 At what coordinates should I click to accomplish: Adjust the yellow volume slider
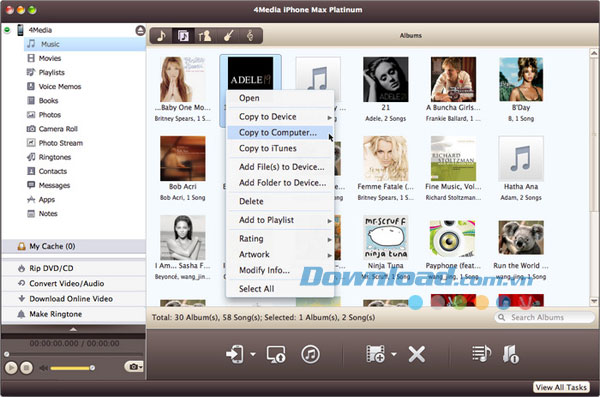(x=72, y=368)
